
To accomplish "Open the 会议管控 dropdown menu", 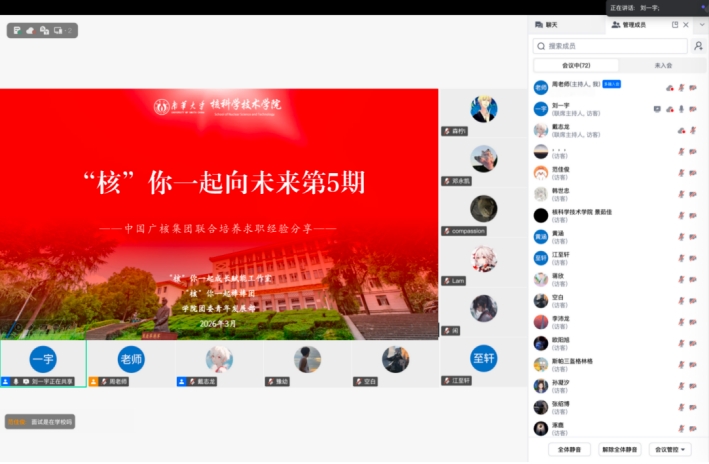I will [671, 449].
